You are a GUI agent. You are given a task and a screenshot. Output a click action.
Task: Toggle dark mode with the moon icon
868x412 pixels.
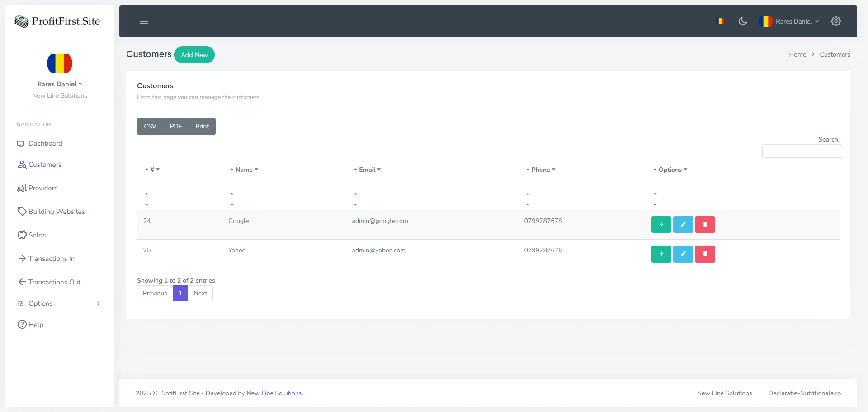743,21
